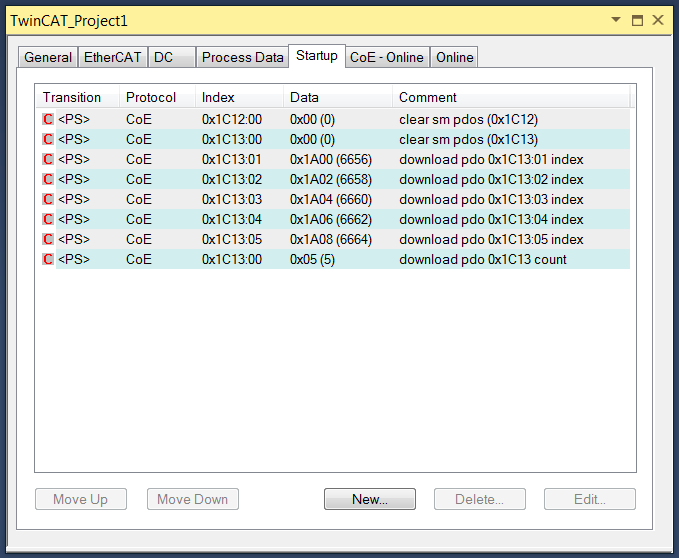Go to the Process Data tab

[x=242, y=57]
